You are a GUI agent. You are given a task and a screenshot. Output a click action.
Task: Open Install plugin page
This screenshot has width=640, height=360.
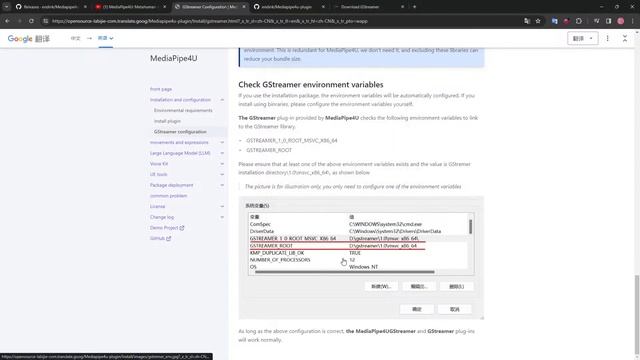(167, 121)
